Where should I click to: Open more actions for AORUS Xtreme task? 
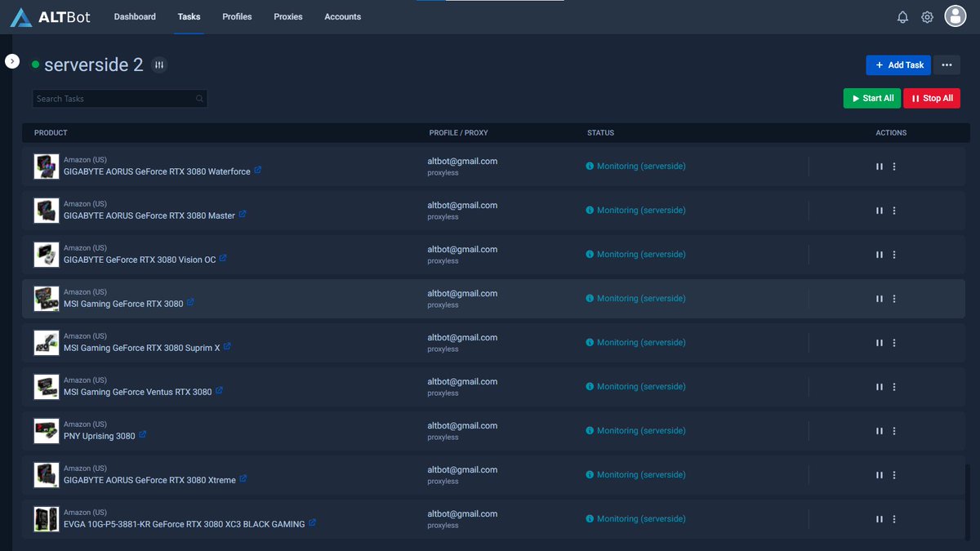pyautogui.click(x=894, y=475)
